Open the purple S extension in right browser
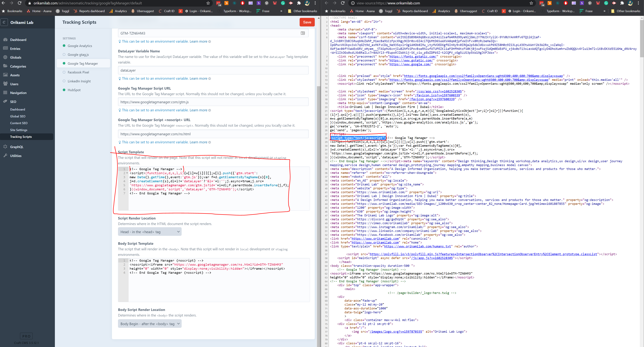This screenshot has width=644, height=347. point(582,3)
